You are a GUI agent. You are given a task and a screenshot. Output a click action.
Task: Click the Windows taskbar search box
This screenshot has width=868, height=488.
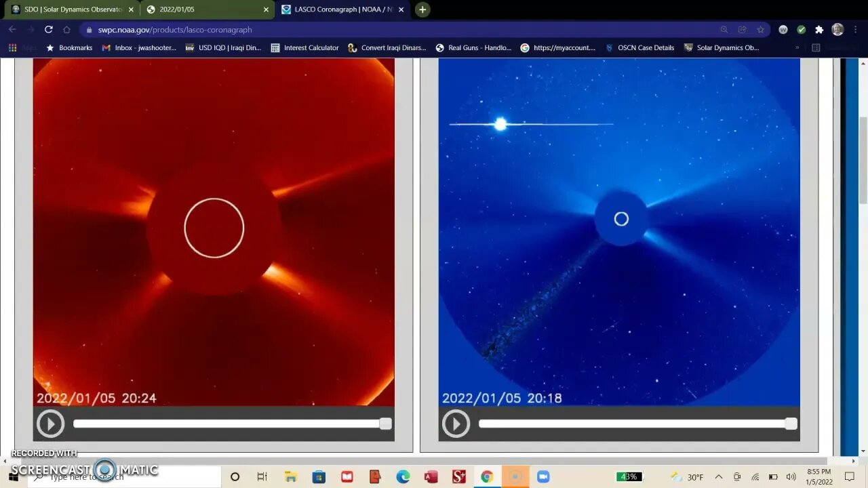click(x=124, y=476)
